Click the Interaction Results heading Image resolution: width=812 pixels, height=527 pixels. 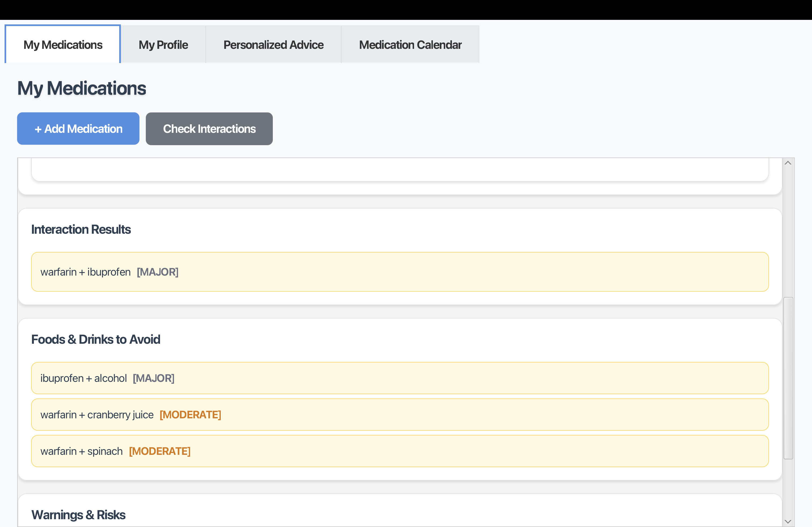pyautogui.click(x=81, y=229)
